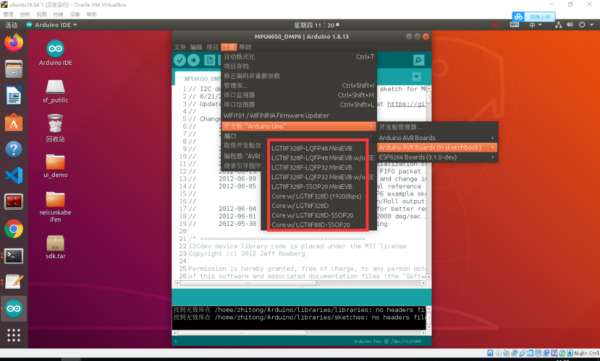Viewport: 600px width, 361px height.
Task: Open the File menu in Arduino IDE
Action: click(180, 47)
